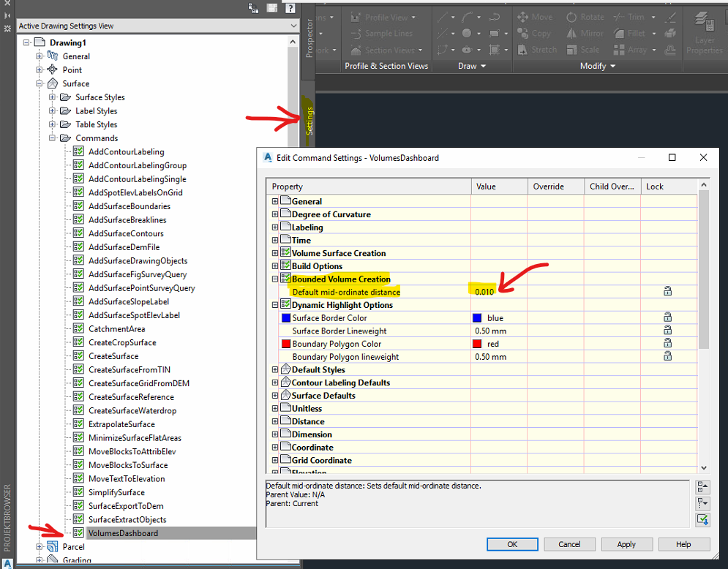728x569 pixels.
Task: Click the Help button
Action: (683, 544)
